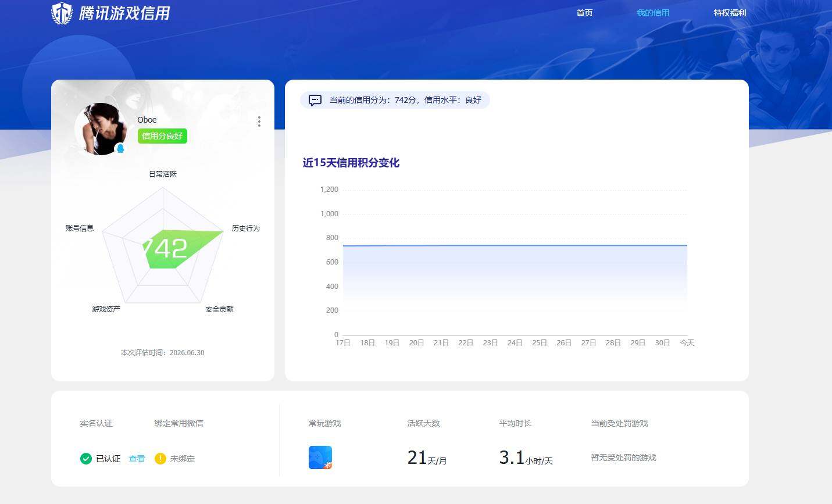
Task: Click the Oboe profile avatar
Action: [101, 129]
